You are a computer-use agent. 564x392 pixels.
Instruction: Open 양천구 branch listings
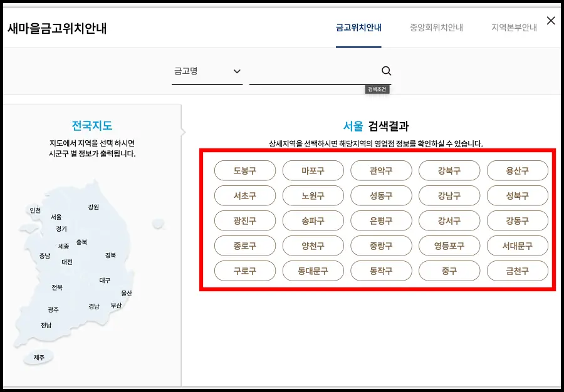313,245
